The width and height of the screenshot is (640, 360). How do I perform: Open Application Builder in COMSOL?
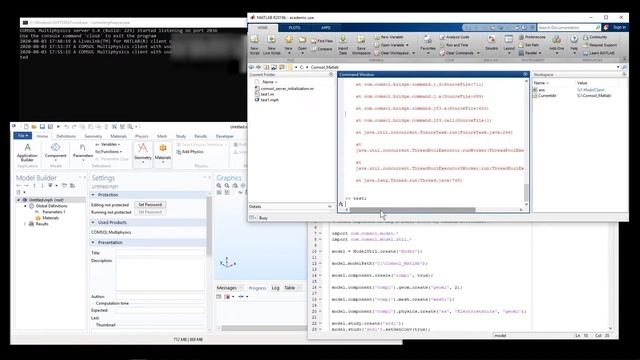coord(27,152)
